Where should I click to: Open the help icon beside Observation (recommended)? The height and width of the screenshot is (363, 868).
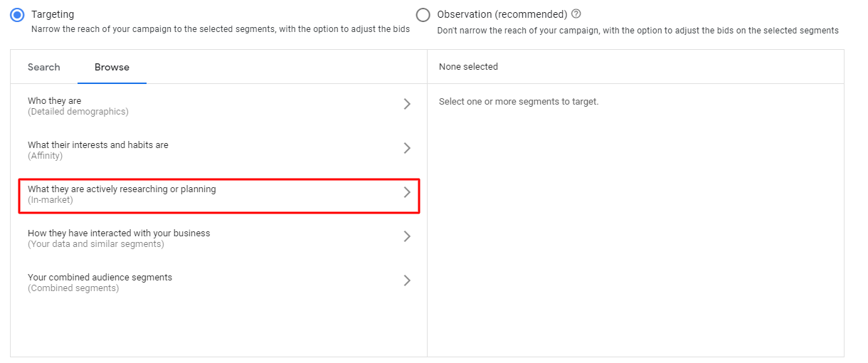[x=576, y=14]
